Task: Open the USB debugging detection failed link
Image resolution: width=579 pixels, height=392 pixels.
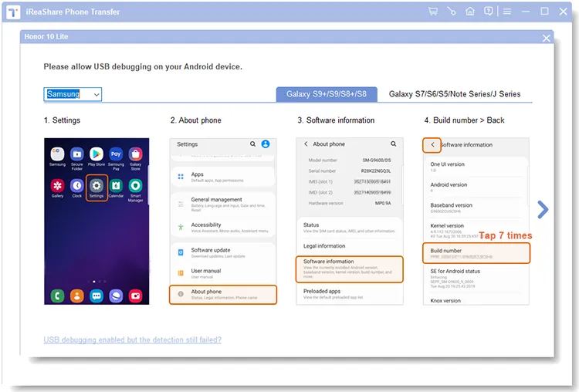Action: [132, 340]
